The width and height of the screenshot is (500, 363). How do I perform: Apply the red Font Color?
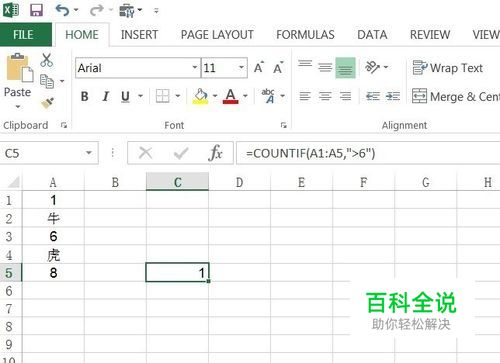click(x=231, y=96)
